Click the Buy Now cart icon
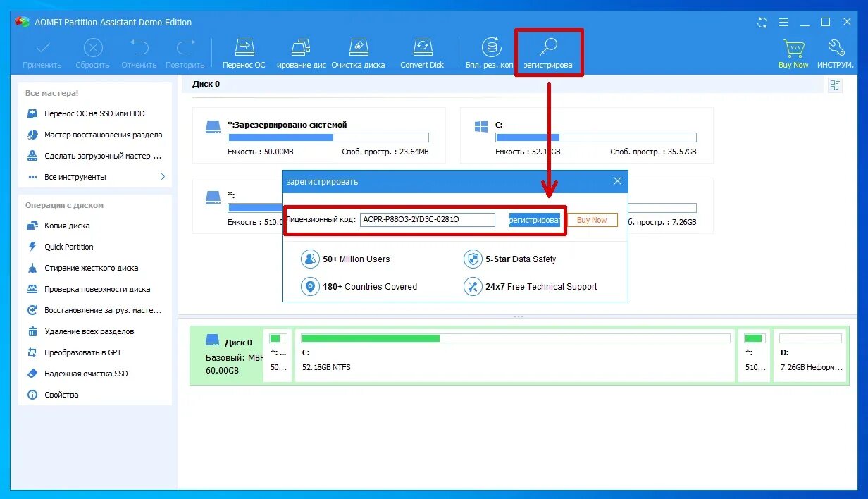The image size is (868, 499). pos(793,49)
